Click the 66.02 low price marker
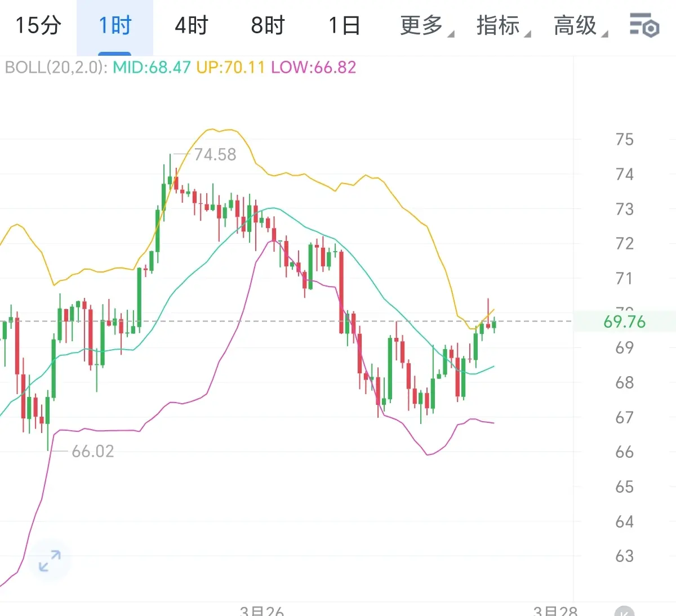Viewport: 676px width, 616px height. click(93, 452)
